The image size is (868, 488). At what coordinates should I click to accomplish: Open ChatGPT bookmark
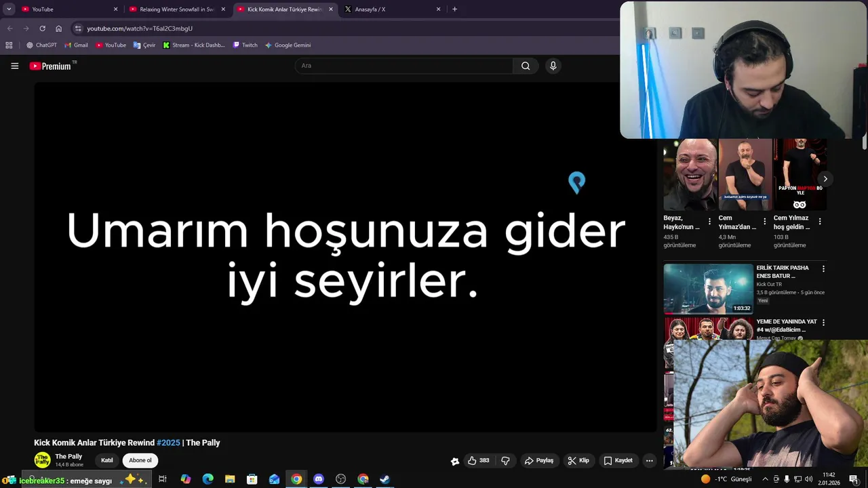pos(41,45)
